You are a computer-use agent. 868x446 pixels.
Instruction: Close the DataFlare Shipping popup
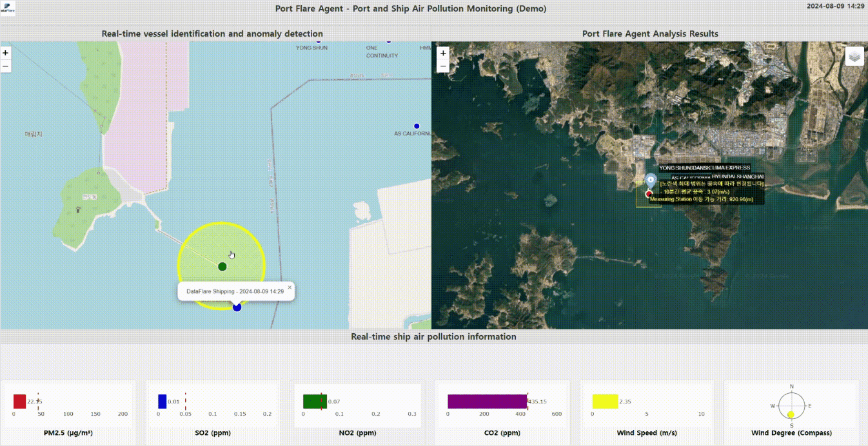pos(290,287)
